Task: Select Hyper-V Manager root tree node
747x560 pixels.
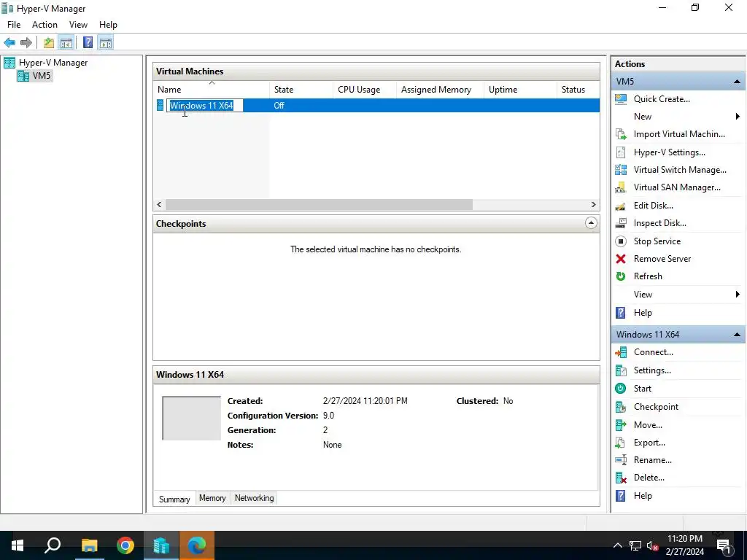Action: click(x=53, y=63)
